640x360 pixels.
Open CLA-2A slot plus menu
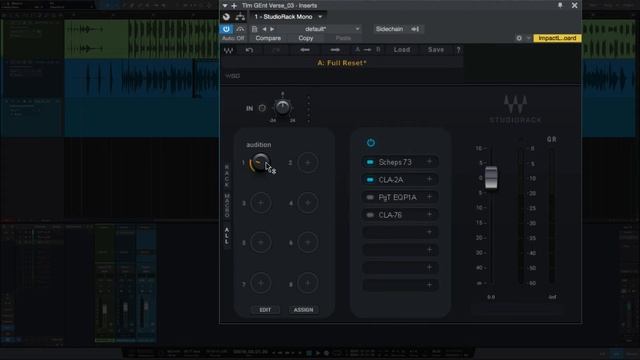coord(429,179)
